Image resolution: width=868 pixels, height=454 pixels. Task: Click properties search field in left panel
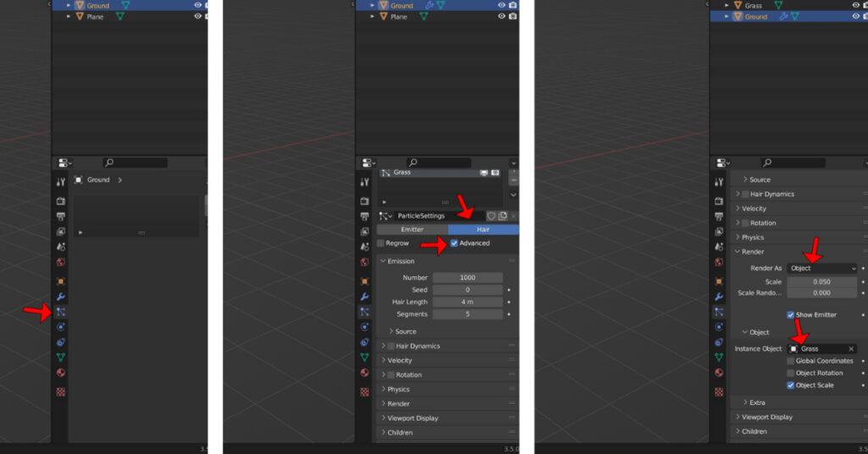[135, 163]
